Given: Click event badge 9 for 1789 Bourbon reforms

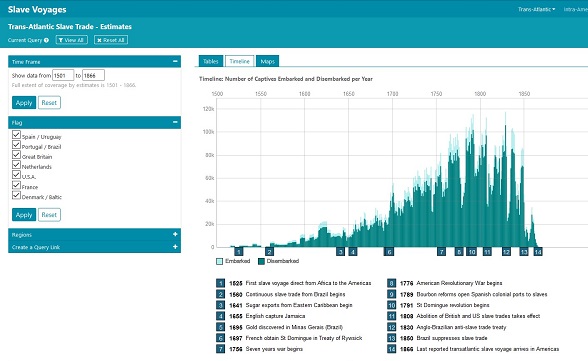Looking at the screenshot, I should [x=392, y=294].
